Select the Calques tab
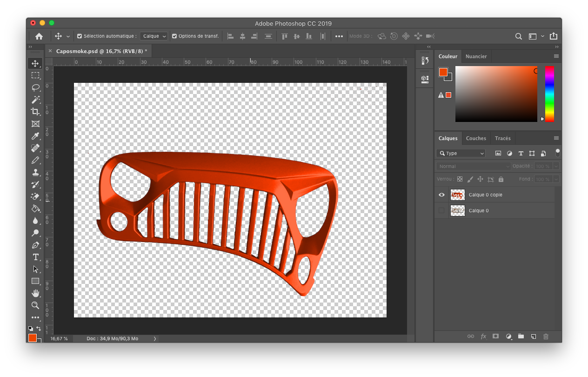Screen dimensions: 588x377 pyautogui.click(x=448, y=138)
